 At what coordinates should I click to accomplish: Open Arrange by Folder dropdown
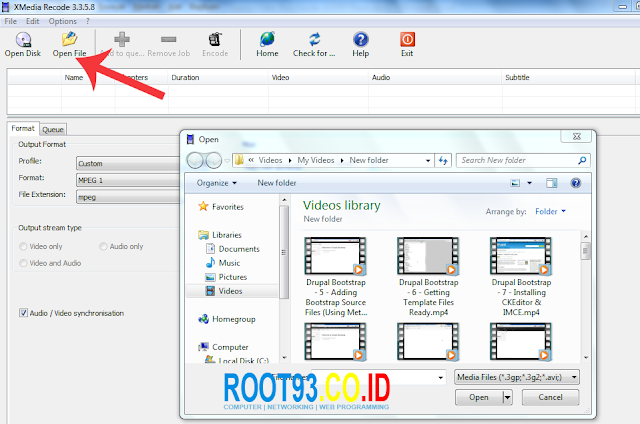[x=550, y=211]
